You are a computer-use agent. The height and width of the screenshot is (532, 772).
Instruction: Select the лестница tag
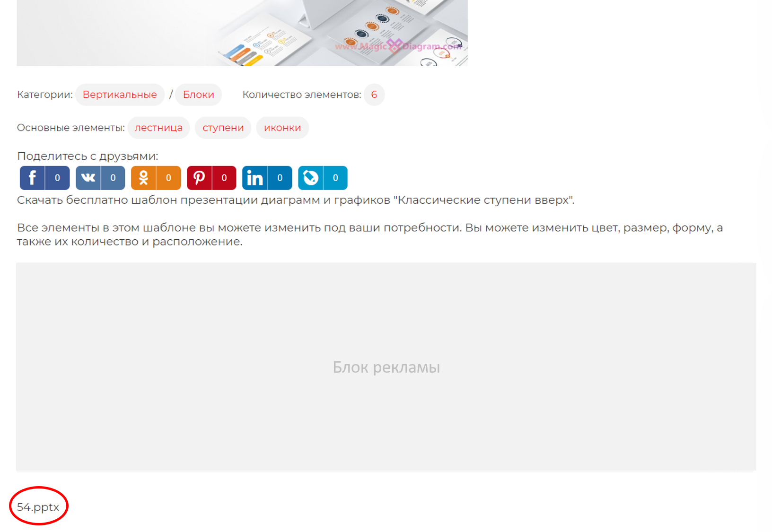(x=158, y=128)
